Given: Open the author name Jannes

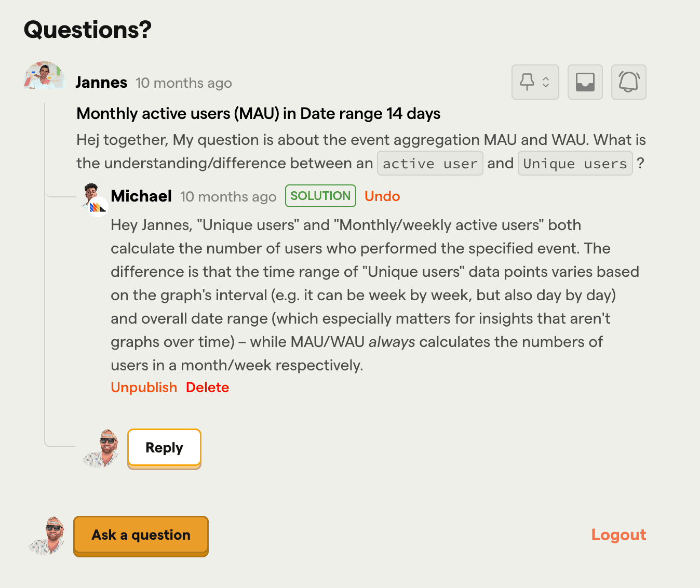Looking at the screenshot, I should click(x=101, y=83).
